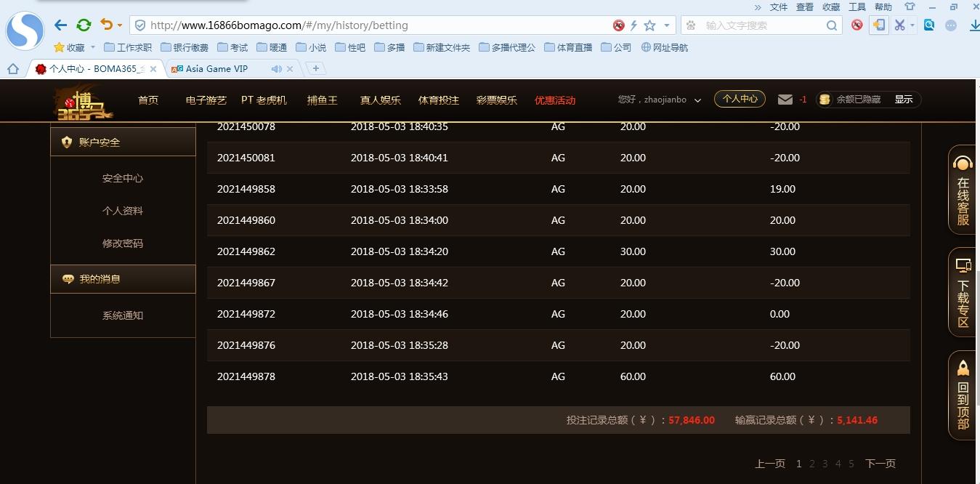The image size is (980, 484).
Task: Open the 工具 menu
Action: pos(857,7)
